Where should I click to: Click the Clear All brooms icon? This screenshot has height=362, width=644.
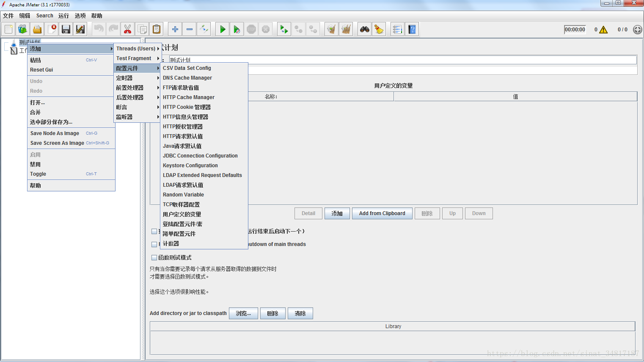coord(346,29)
